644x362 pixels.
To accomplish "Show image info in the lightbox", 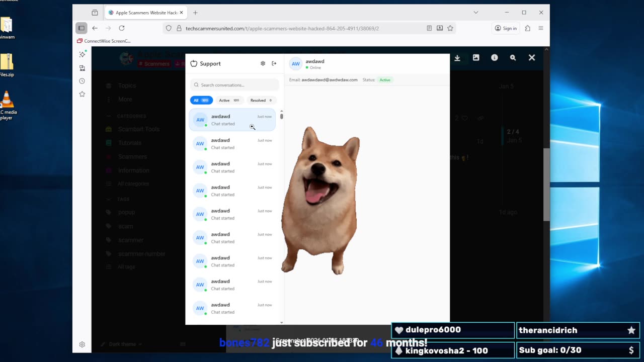I will tap(495, 58).
